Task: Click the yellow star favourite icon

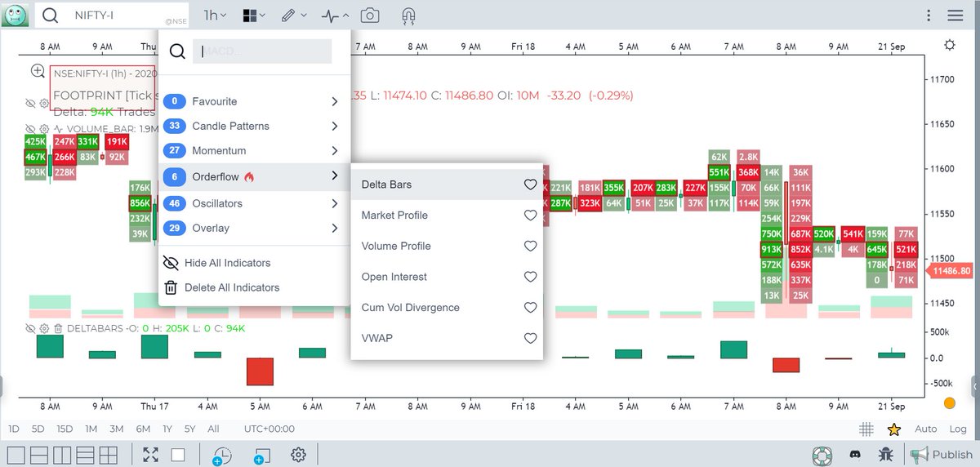Action: tap(894, 429)
